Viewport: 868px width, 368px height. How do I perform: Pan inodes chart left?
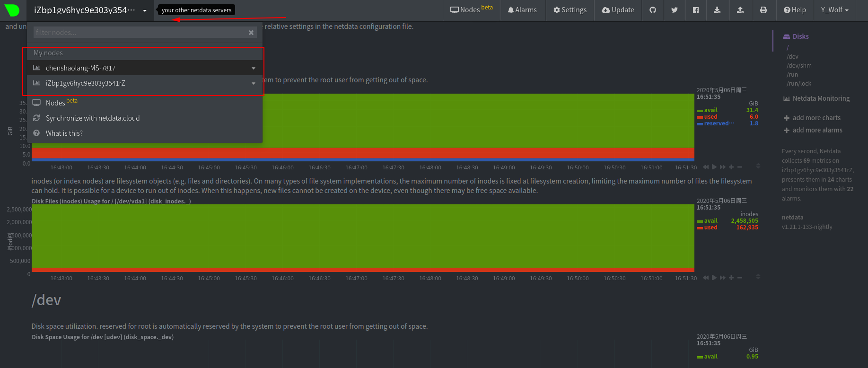(706, 278)
